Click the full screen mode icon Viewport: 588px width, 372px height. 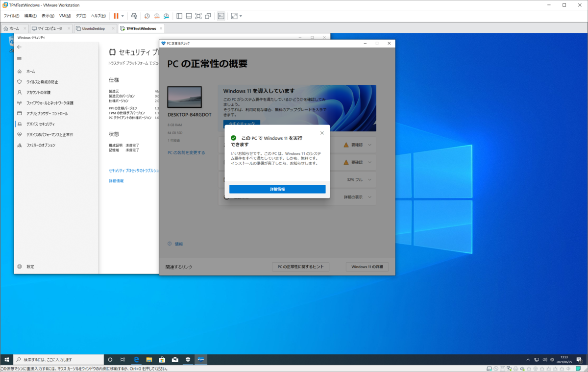coord(198,16)
